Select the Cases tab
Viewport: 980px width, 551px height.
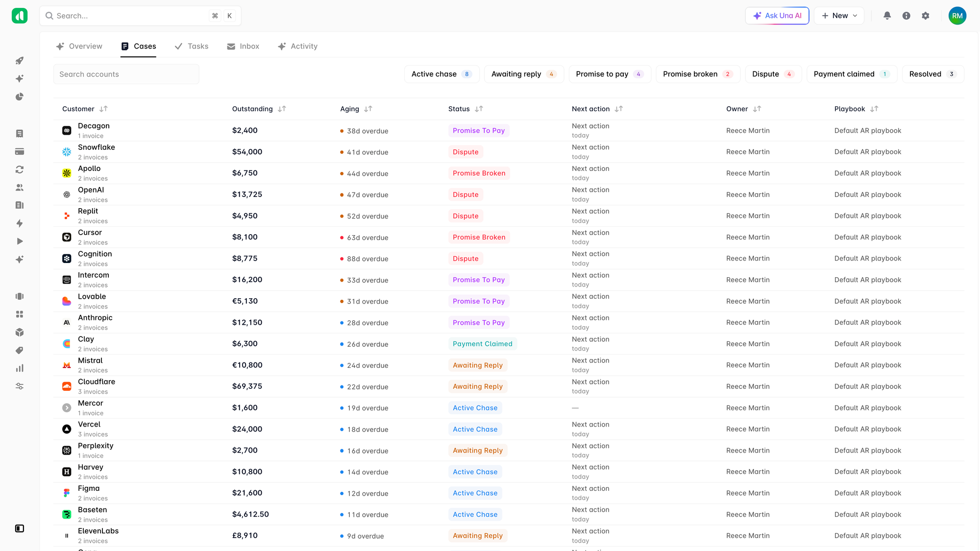point(138,46)
